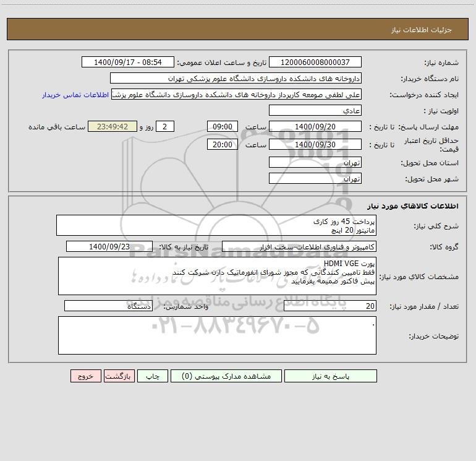This screenshot has width=476, height=461.
Task: Click the پاسخ به نیاز button
Action: [x=330, y=376]
